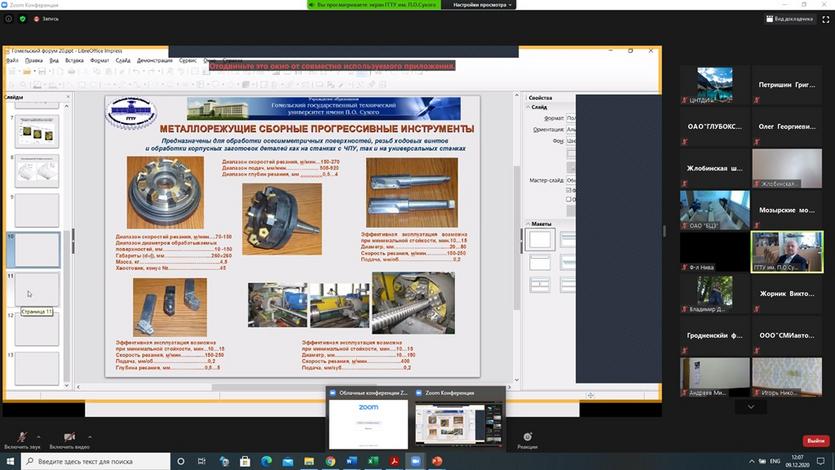Toggle the checked box under Мастер-слайд
The height and width of the screenshot is (470, 835).
(x=569, y=190)
